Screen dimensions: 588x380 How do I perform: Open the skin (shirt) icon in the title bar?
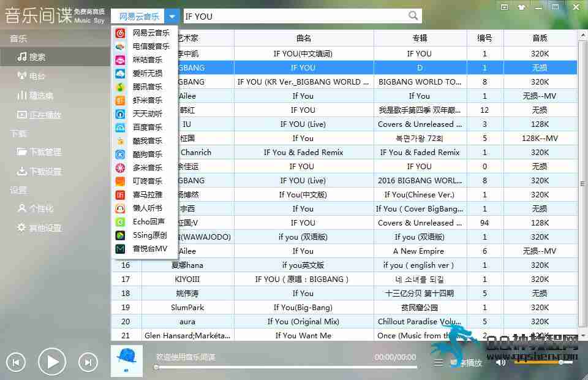pos(522,7)
